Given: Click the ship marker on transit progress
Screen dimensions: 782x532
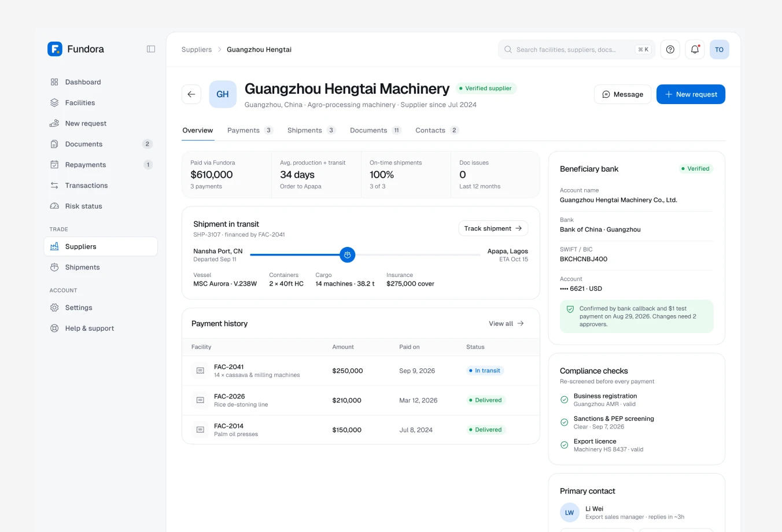Looking at the screenshot, I should point(348,255).
